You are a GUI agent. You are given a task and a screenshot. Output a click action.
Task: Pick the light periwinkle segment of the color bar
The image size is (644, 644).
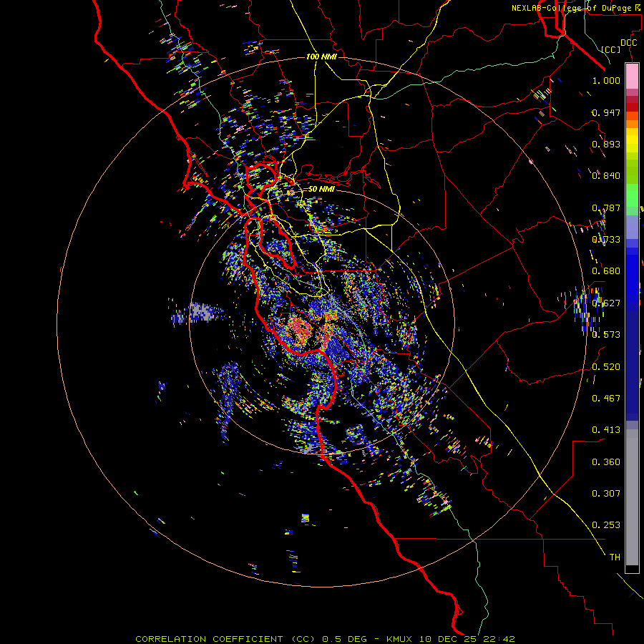(632, 227)
